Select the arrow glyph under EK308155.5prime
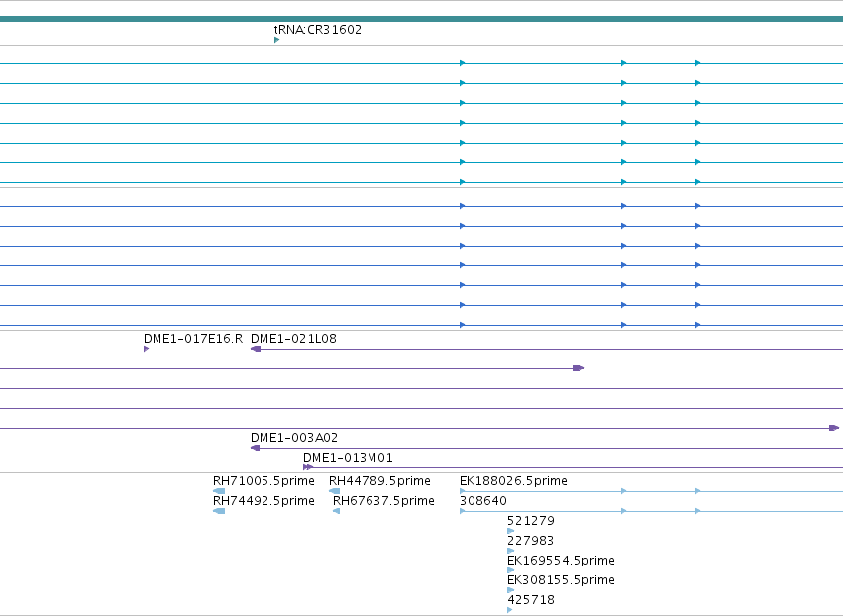The image size is (843, 616). [511, 590]
